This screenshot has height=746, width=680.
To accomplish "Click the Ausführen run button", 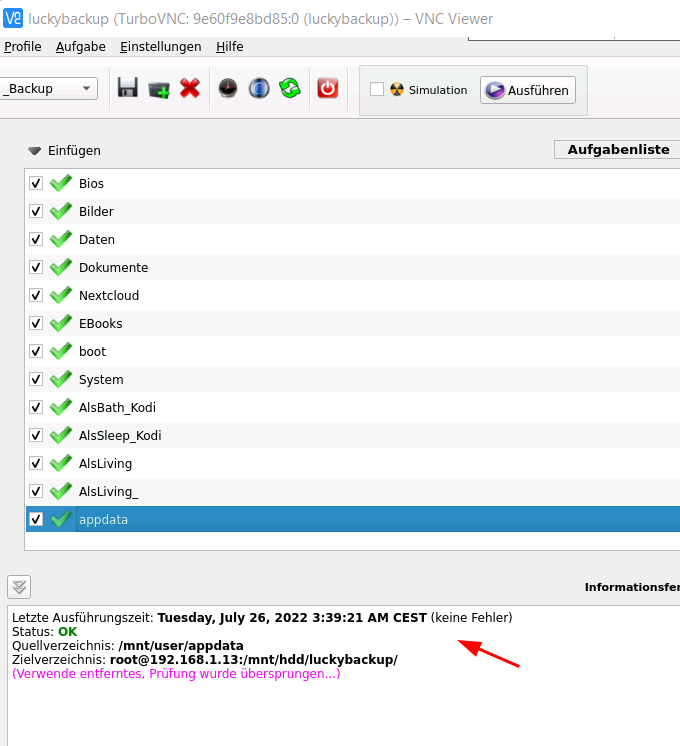I will [x=528, y=90].
